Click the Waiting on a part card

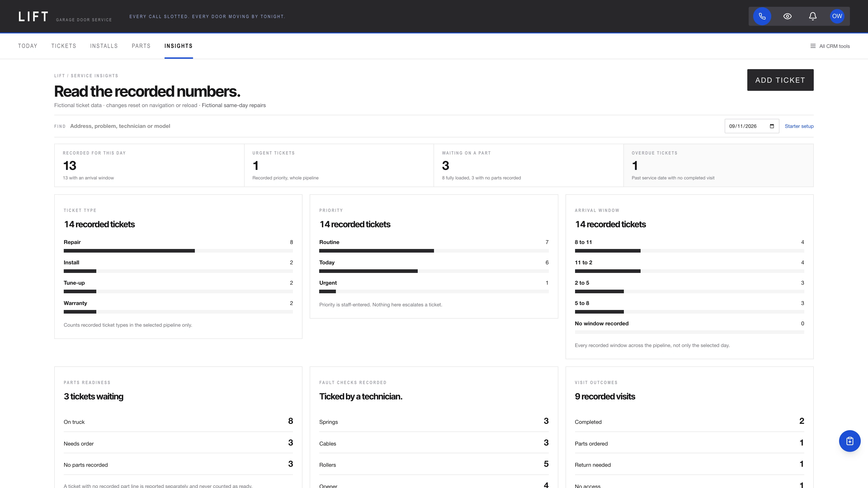click(x=528, y=165)
